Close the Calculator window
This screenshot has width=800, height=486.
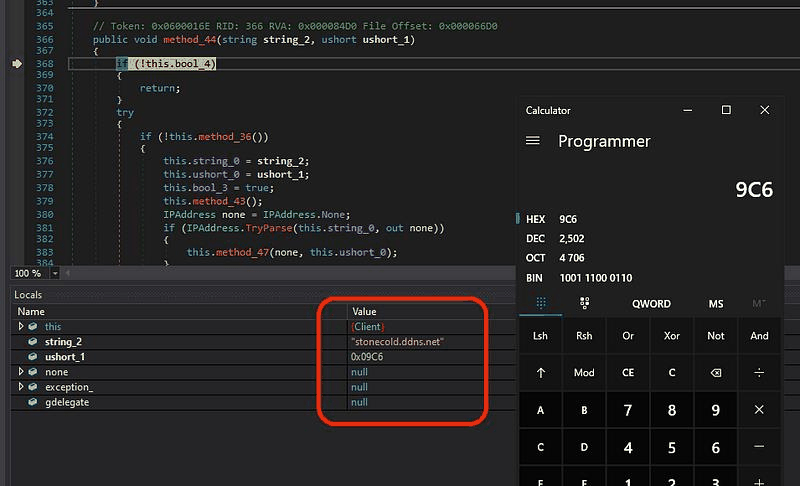pyautogui.click(x=764, y=110)
